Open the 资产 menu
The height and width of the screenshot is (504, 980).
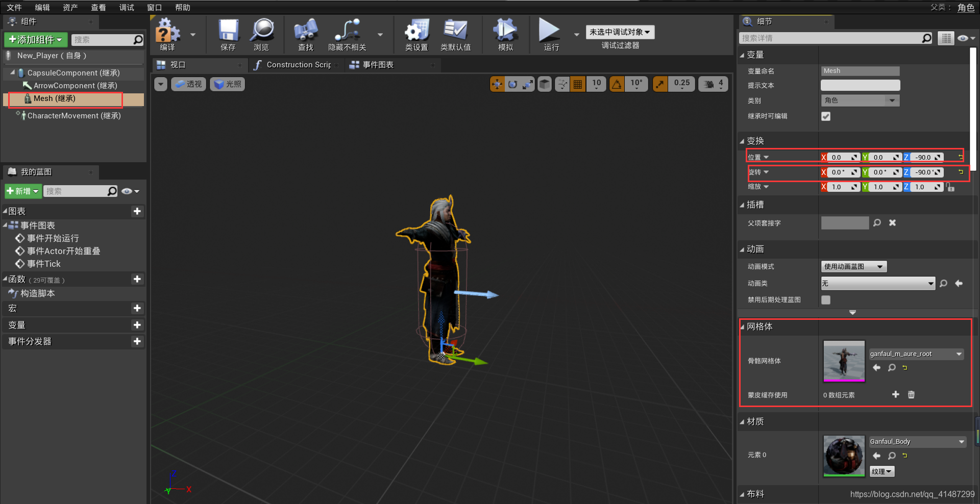point(70,8)
